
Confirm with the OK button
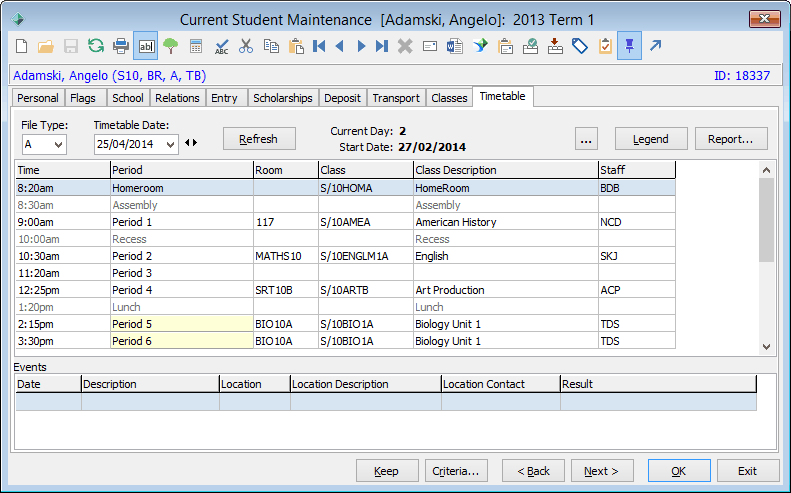click(x=679, y=471)
